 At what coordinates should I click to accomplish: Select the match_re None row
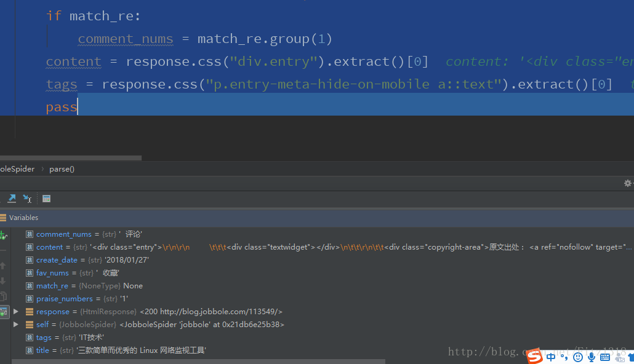pos(323,286)
